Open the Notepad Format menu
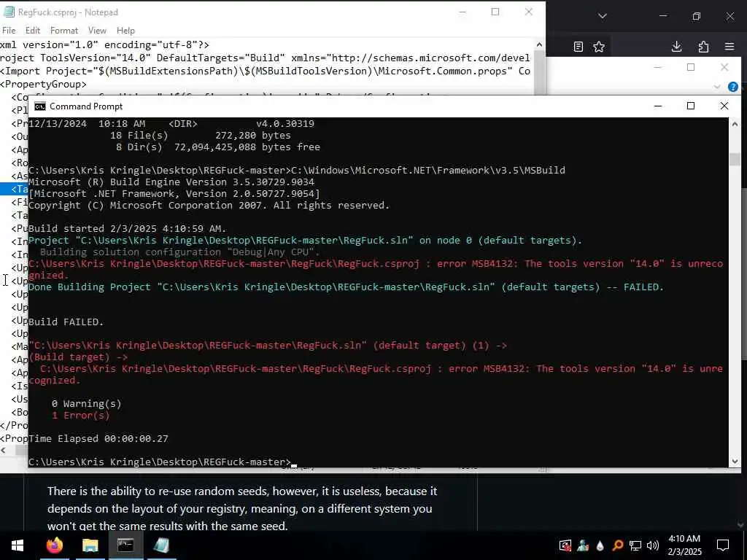The image size is (747, 560). pos(64,31)
